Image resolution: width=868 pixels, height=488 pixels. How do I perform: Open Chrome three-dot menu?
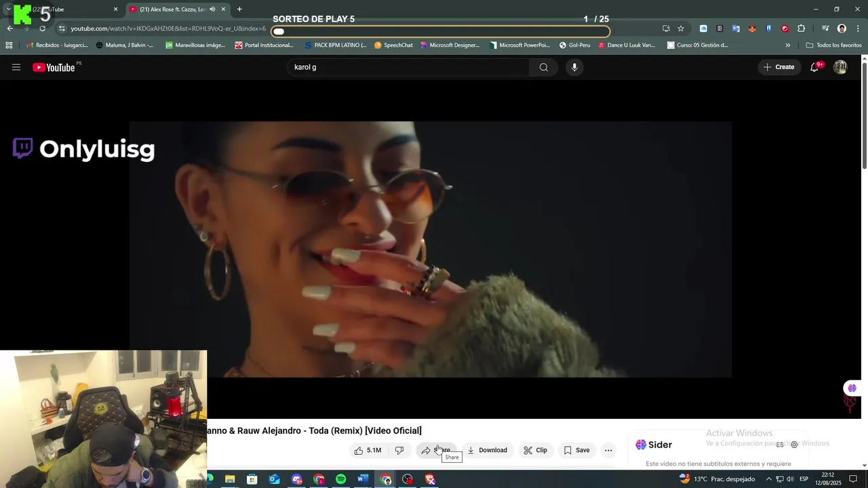tap(858, 28)
